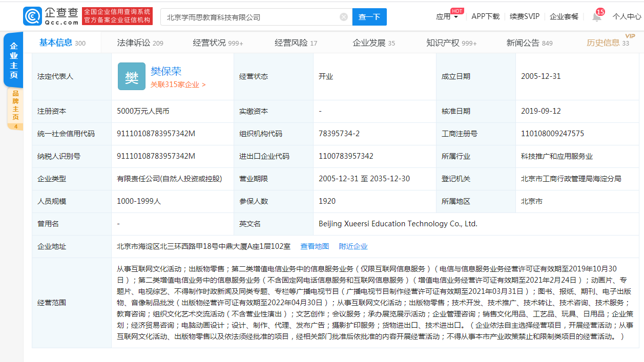This screenshot has width=644, height=362.
Task: Open legal representative 樊保荣 link
Action: click(x=166, y=71)
